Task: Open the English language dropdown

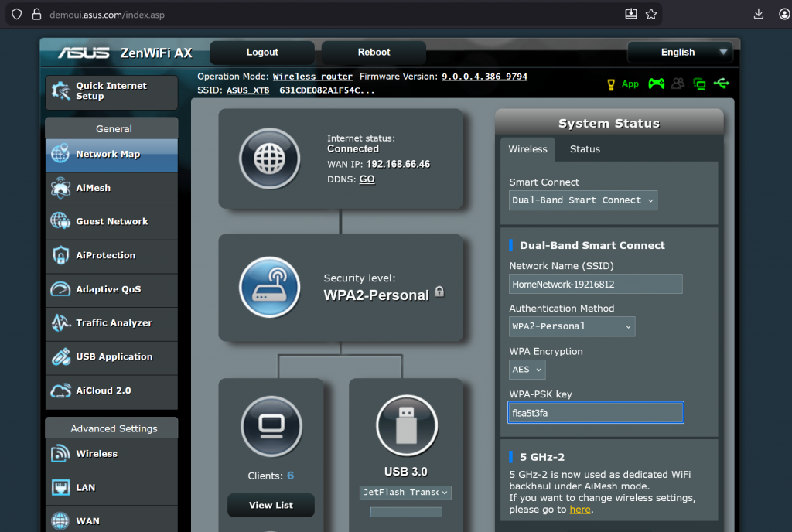Action: point(679,52)
